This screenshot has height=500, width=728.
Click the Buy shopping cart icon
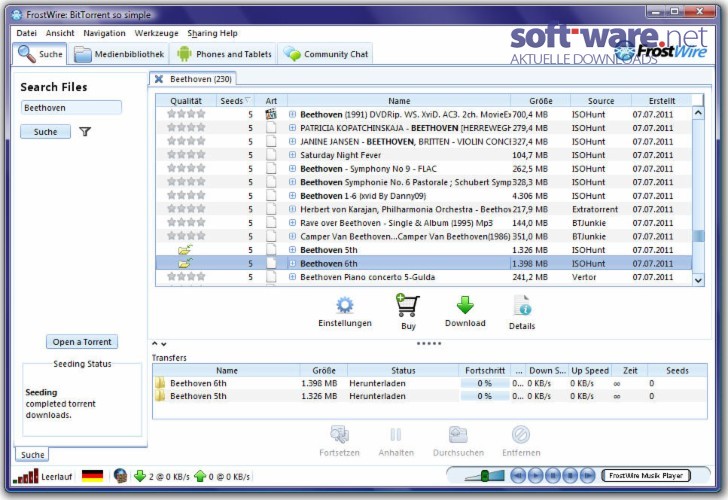(x=408, y=305)
